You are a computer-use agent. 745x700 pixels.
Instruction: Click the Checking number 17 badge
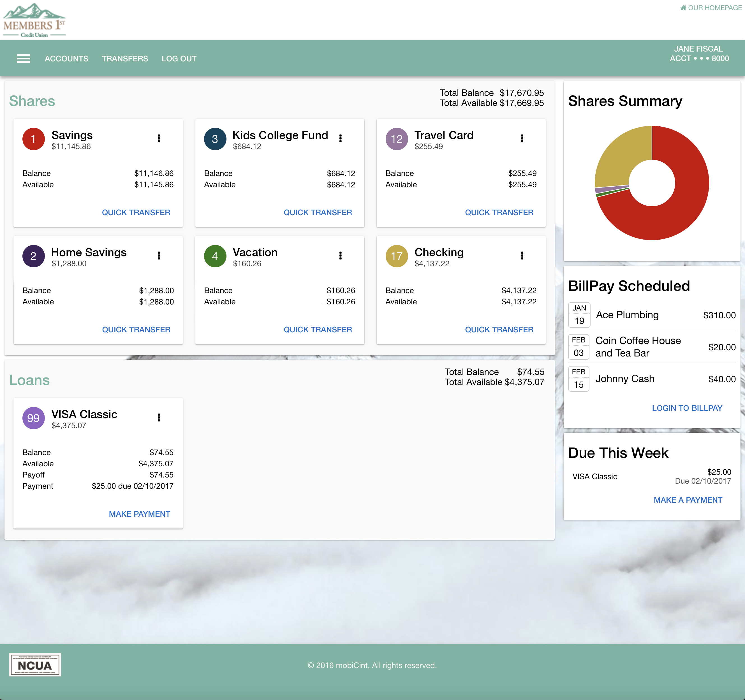pyautogui.click(x=397, y=256)
